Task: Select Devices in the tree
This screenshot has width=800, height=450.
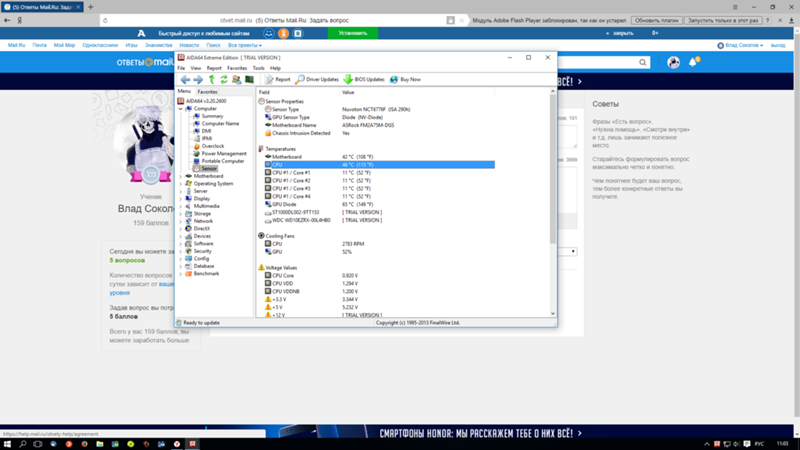Action: 202,236
